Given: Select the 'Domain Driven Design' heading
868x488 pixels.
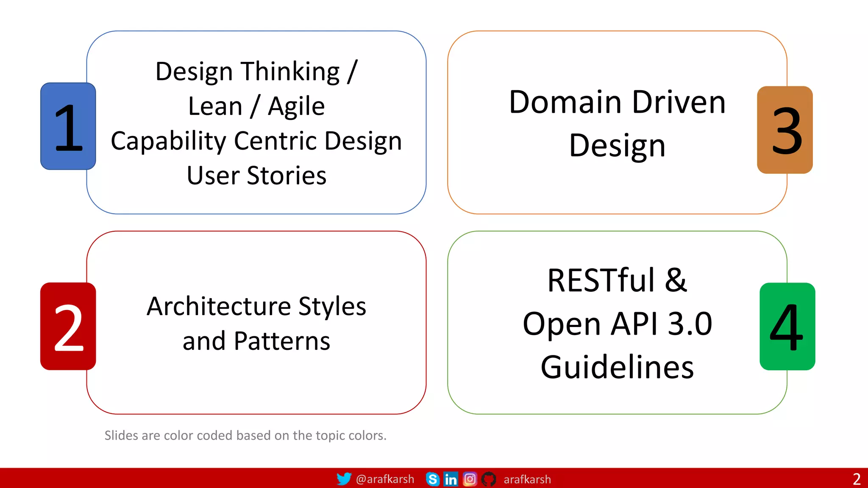Looking at the screenshot, I should coord(617,123).
